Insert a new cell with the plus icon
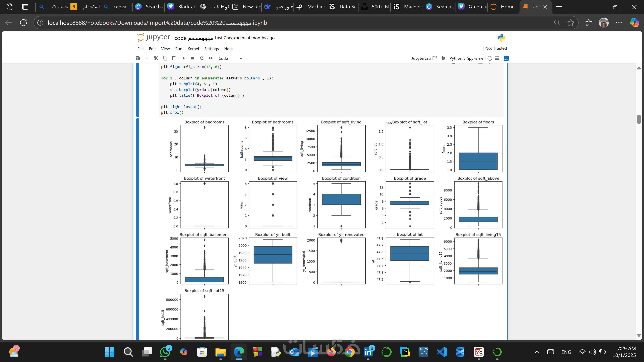 pyautogui.click(x=147, y=58)
